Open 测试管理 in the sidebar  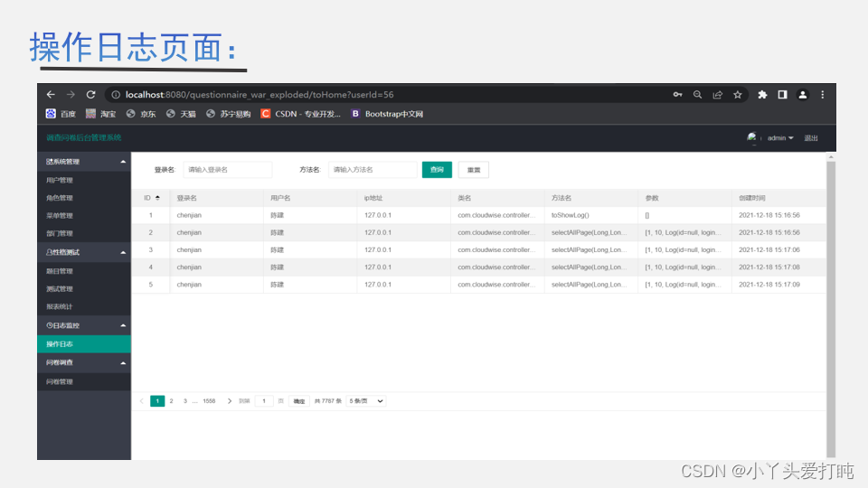click(x=60, y=289)
